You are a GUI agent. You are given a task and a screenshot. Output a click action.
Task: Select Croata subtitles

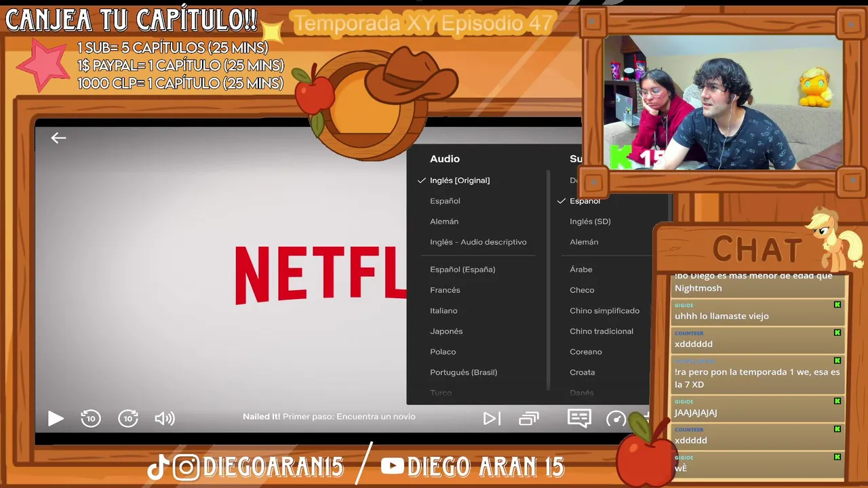pos(582,372)
